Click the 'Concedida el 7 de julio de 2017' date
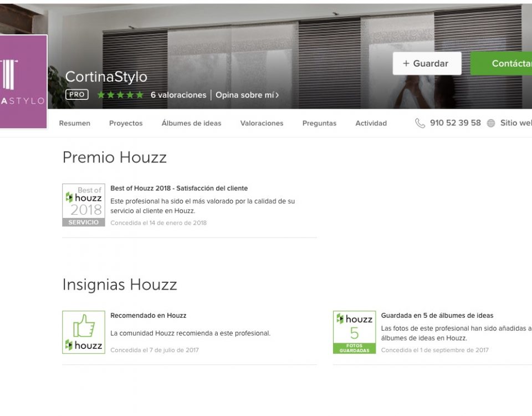The height and width of the screenshot is (416, 532). coord(155,350)
